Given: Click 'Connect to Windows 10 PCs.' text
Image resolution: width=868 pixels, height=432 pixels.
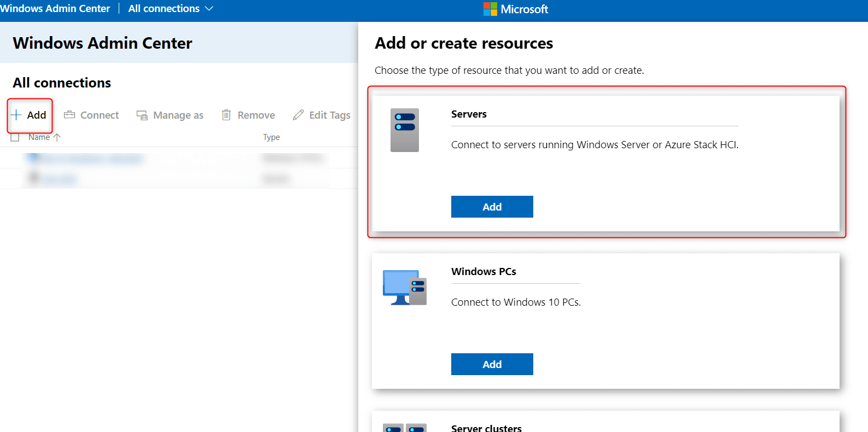Looking at the screenshot, I should coord(516,302).
